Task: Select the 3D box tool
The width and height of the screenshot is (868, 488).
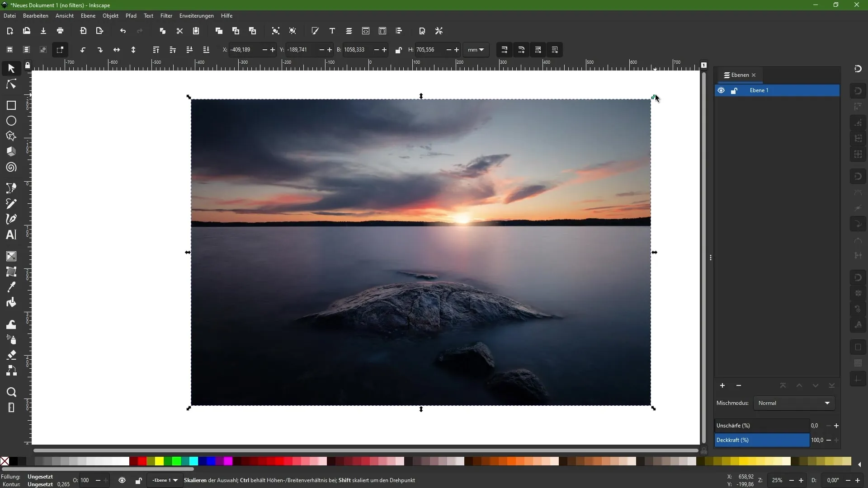Action: pos(11,151)
